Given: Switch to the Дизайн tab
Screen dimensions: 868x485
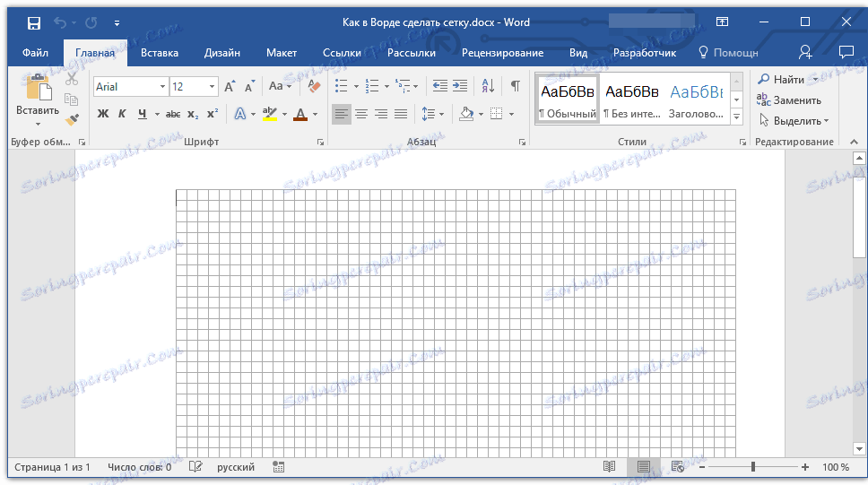Looking at the screenshot, I should pos(222,53).
